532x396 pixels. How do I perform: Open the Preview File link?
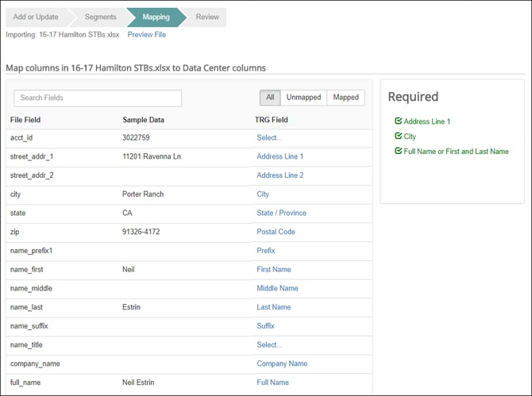point(147,35)
